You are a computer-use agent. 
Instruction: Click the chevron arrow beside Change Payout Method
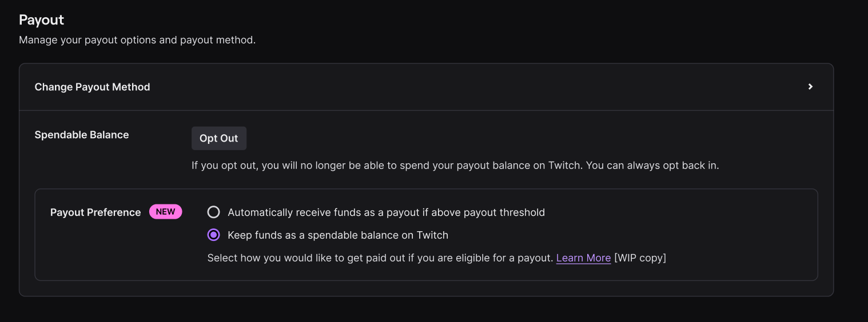click(810, 87)
